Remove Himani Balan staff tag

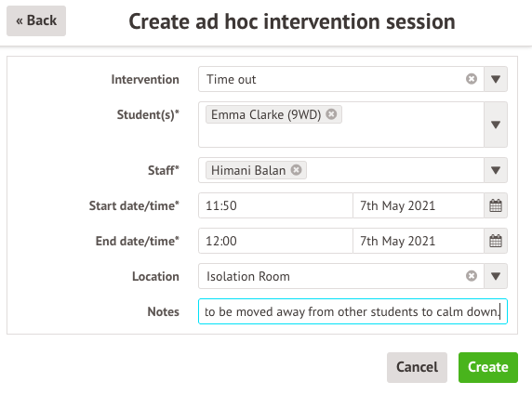click(296, 170)
